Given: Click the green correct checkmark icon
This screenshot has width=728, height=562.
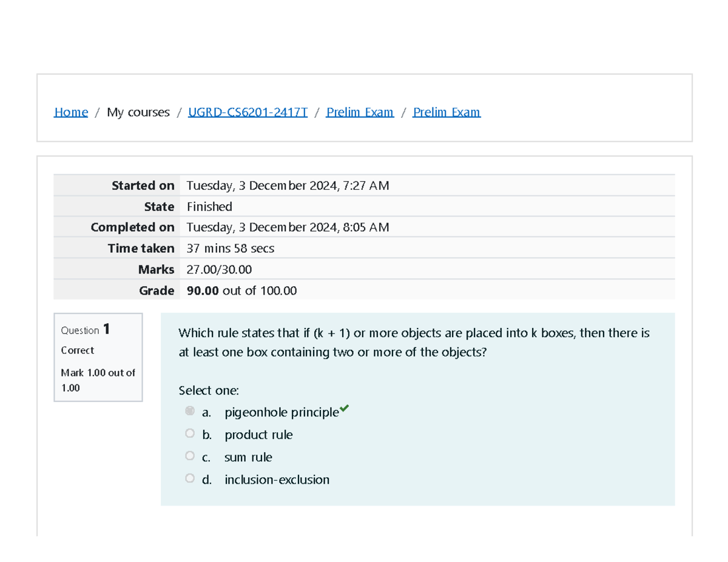Looking at the screenshot, I should click(345, 409).
